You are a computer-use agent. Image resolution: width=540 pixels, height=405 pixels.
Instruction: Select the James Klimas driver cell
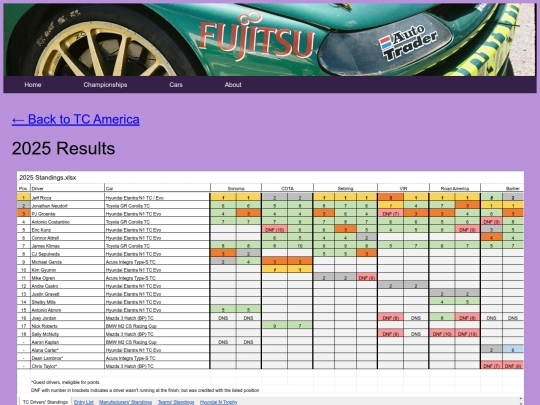[67, 246]
